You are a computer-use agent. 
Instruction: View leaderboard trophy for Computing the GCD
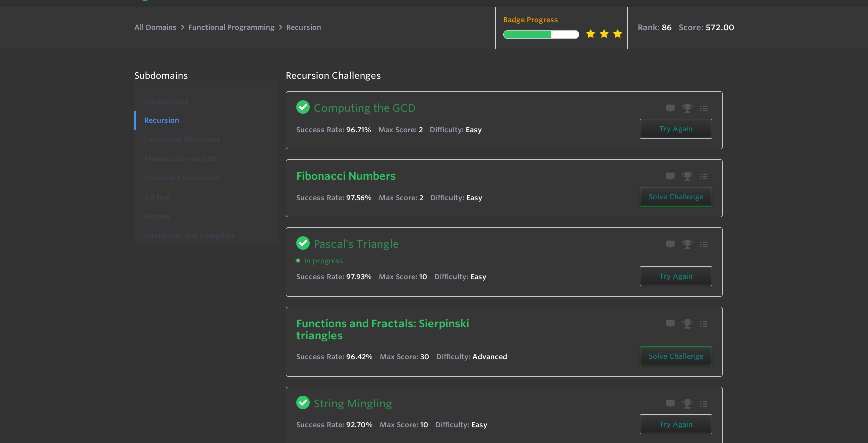[x=687, y=108]
